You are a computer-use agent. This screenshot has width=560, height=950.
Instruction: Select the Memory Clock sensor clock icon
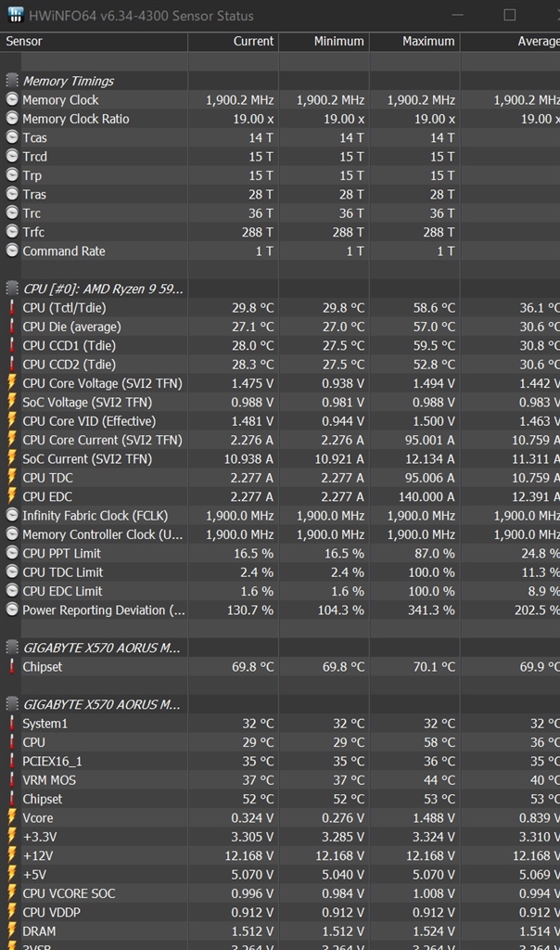click(11, 99)
